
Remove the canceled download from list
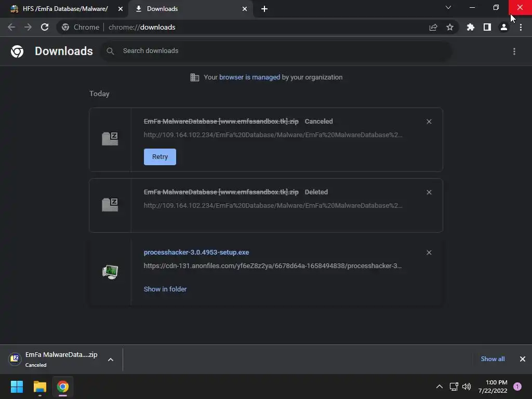(429, 122)
